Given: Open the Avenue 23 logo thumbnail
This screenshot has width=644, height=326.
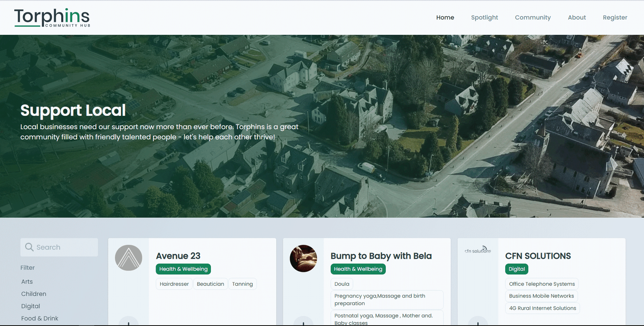Looking at the screenshot, I should click(x=129, y=258).
